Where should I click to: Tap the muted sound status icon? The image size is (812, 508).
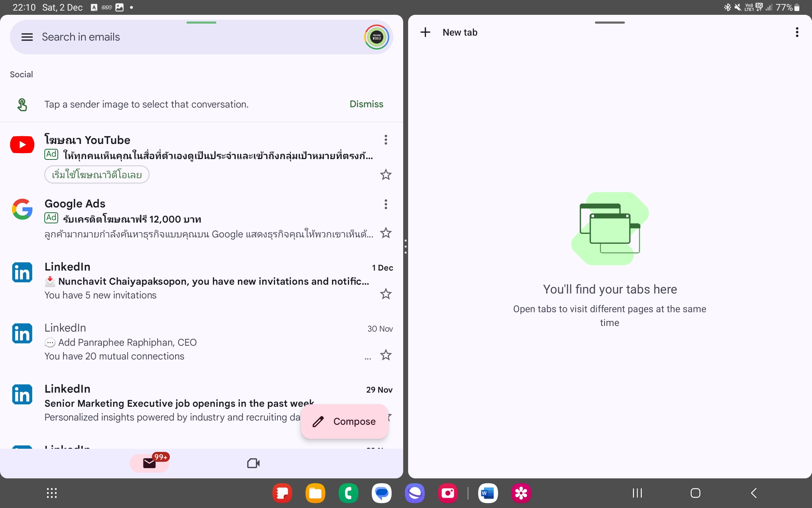point(738,7)
